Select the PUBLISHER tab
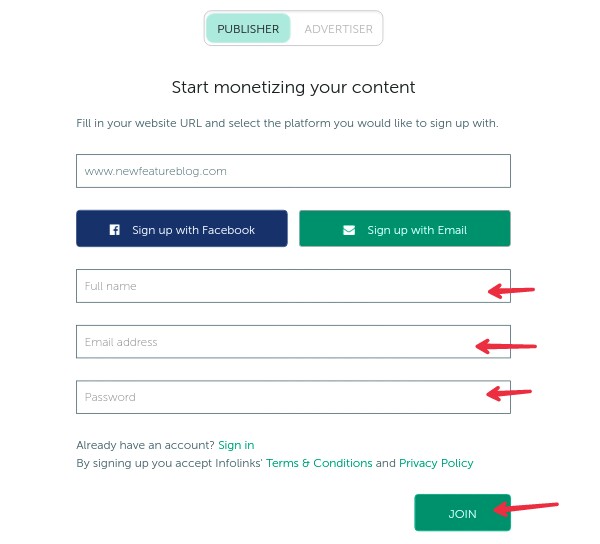 coord(248,29)
